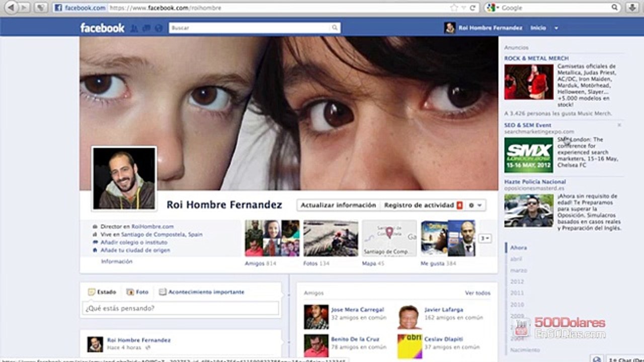Open the profile gear settings dropdown

pos(475,205)
